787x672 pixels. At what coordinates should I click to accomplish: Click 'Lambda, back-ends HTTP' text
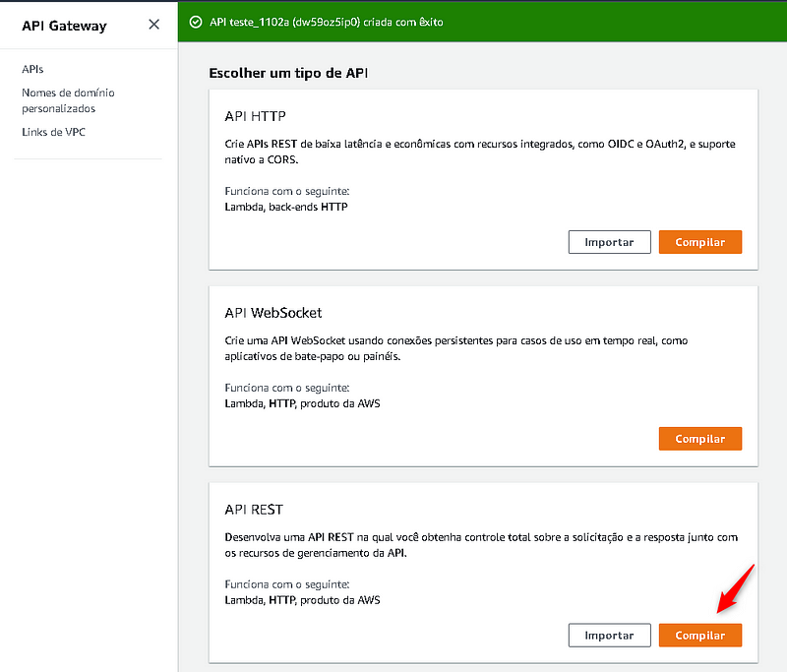tap(286, 207)
